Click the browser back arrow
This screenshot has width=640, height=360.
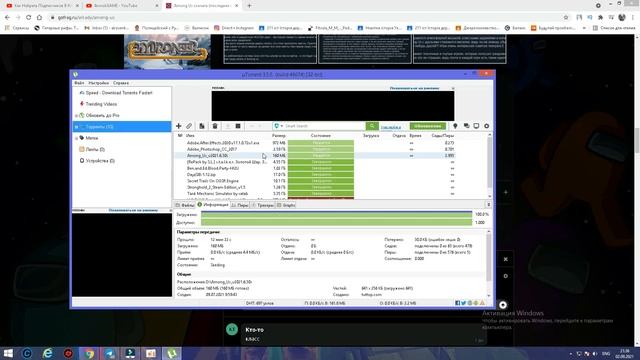(x=7, y=18)
